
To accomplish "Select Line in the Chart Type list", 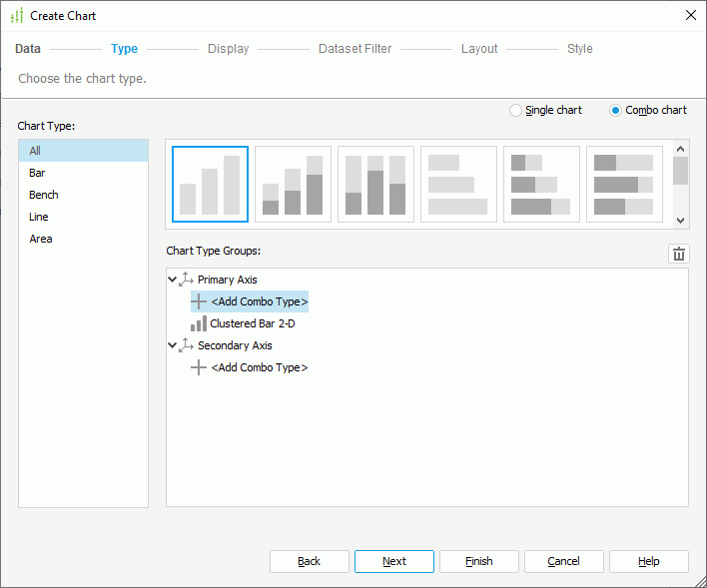I will coord(39,217).
